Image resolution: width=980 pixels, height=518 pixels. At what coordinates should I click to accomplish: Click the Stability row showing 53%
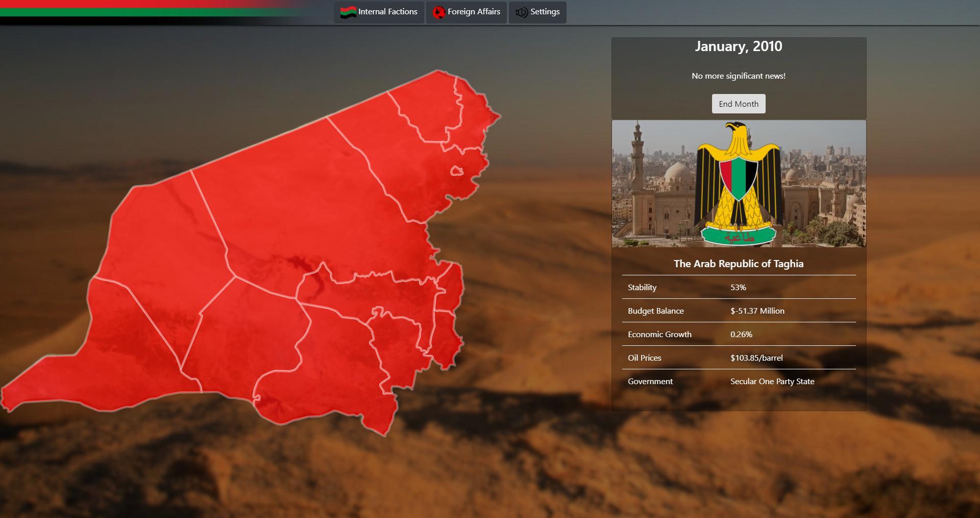tap(738, 287)
